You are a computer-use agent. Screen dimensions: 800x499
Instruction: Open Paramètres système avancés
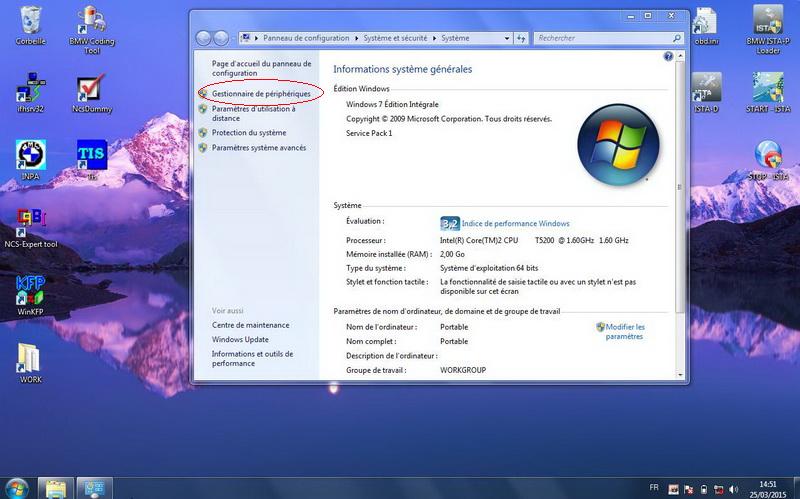pyautogui.click(x=259, y=148)
